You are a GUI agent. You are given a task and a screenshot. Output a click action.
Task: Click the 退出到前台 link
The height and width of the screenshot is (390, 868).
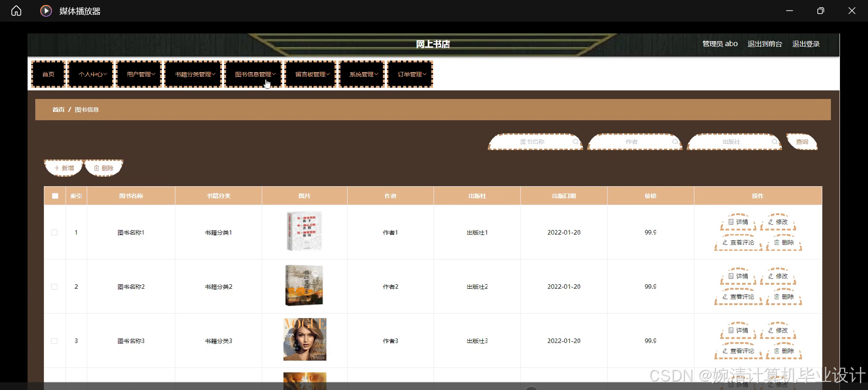pyautogui.click(x=764, y=44)
